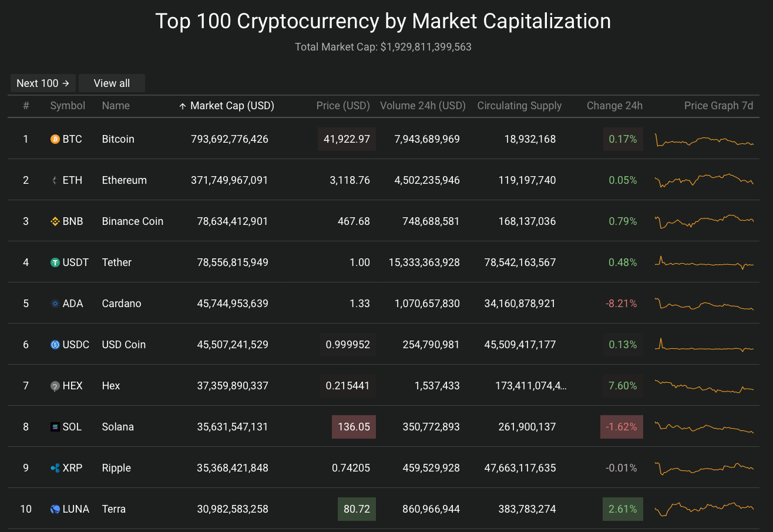Click Bitcoin price 41,922.97

click(347, 139)
